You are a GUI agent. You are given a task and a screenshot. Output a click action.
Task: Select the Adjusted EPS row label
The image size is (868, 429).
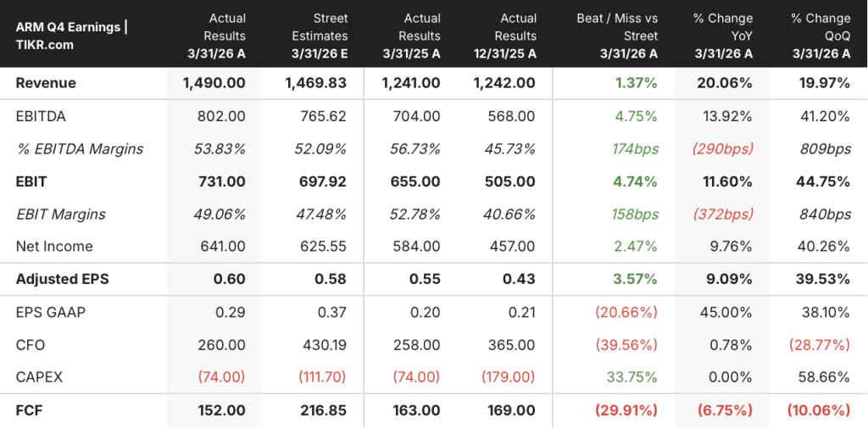(62, 279)
